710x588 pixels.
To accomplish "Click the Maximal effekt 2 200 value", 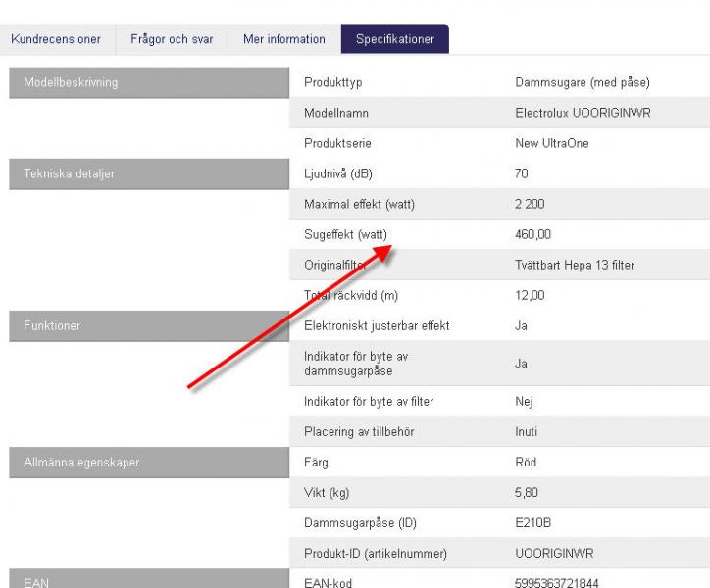I will click(x=530, y=205).
